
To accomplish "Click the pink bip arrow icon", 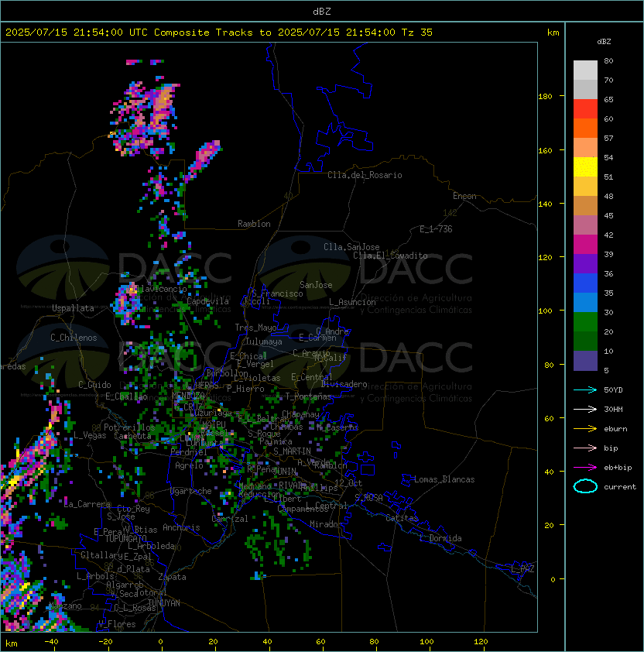I will coord(585,448).
